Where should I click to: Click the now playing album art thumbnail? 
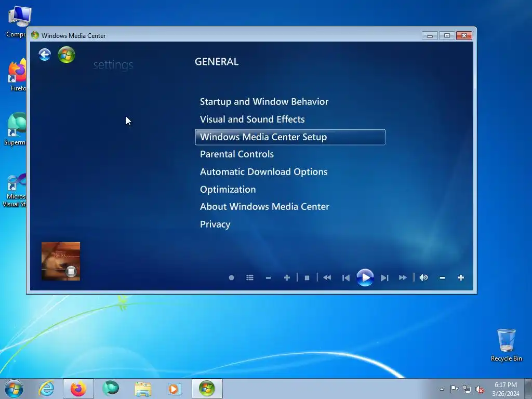pos(61,261)
